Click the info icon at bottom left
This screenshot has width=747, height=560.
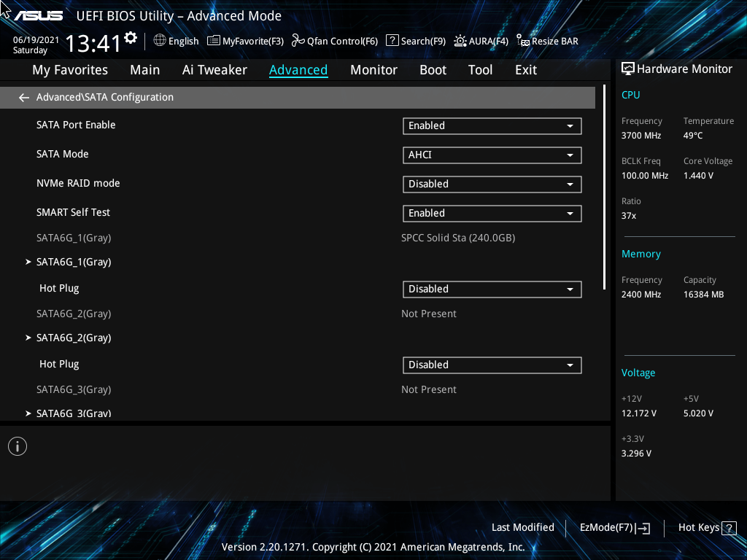coord(17,446)
